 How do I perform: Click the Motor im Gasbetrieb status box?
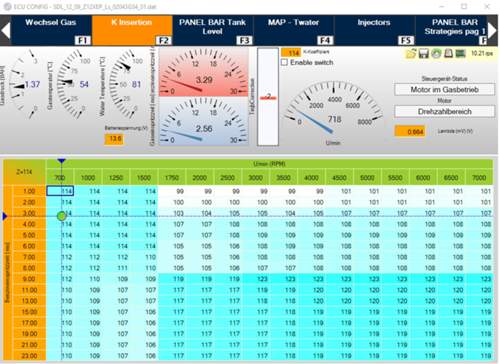point(444,89)
